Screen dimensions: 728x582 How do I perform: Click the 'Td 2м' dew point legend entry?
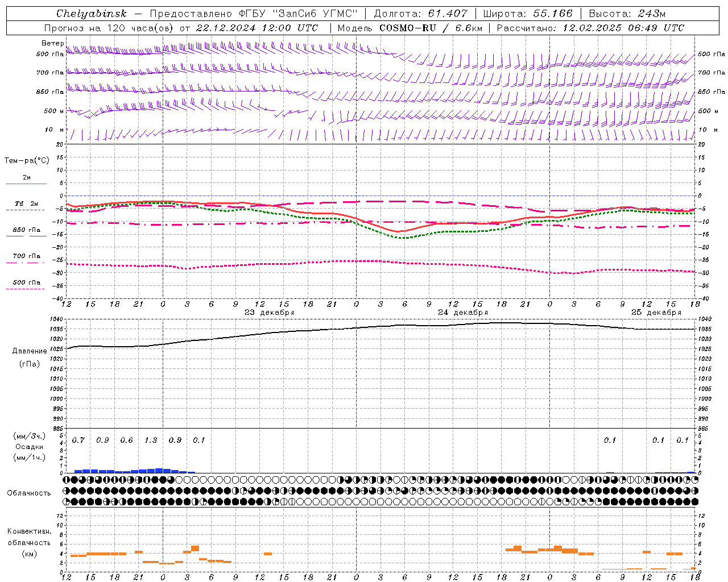click(27, 203)
